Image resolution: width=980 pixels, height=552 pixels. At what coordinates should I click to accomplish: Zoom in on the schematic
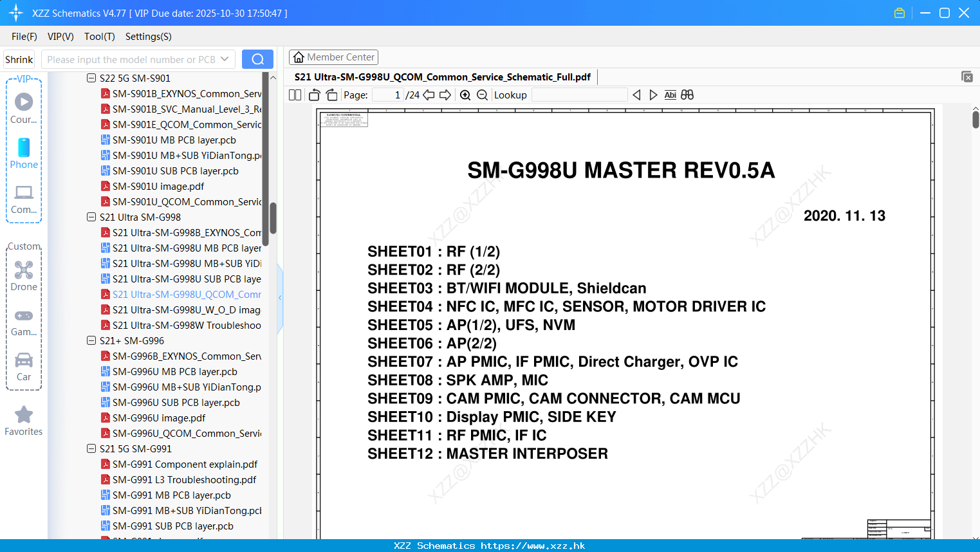(465, 95)
